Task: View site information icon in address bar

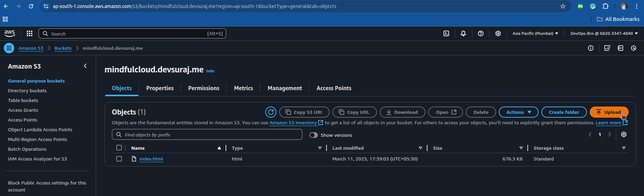Action: pyautogui.click(x=46, y=6)
